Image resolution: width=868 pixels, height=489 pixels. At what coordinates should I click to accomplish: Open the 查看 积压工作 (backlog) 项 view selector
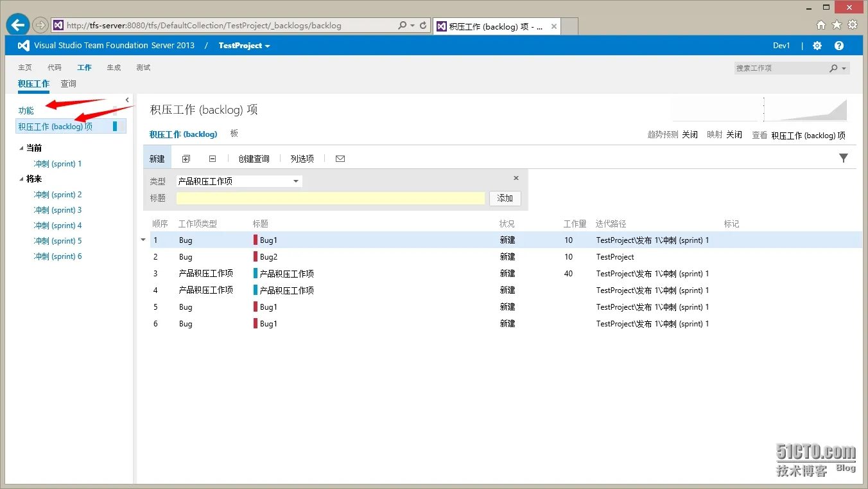(808, 136)
